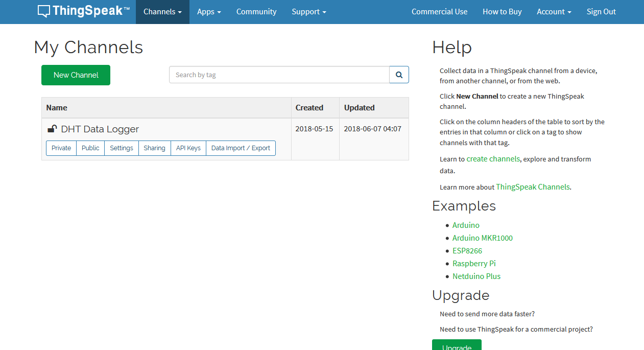Click the Upgrade section heading
The width and height of the screenshot is (644, 350).
[461, 295]
